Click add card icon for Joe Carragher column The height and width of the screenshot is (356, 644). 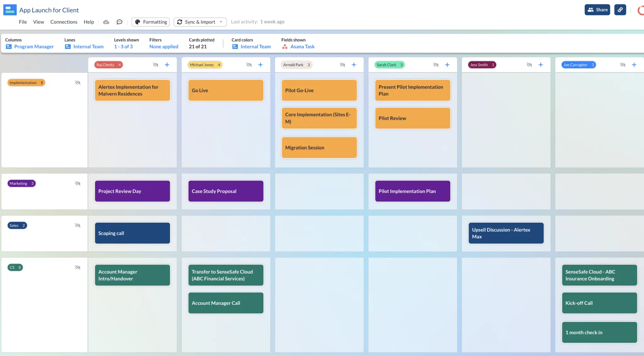pyautogui.click(x=634, y=65)
